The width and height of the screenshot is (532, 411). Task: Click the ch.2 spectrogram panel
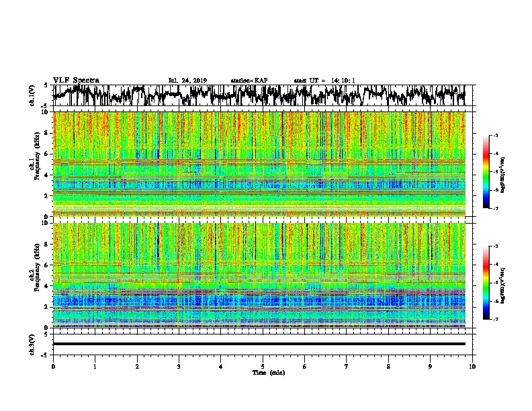pos(259,275)
